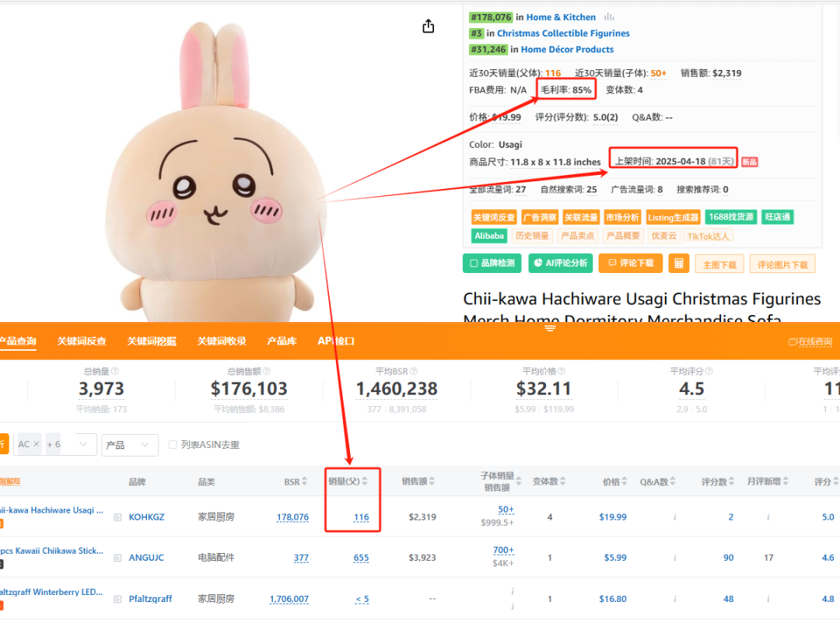Sort by 变体数 column arrows

(x=562, y=481)
